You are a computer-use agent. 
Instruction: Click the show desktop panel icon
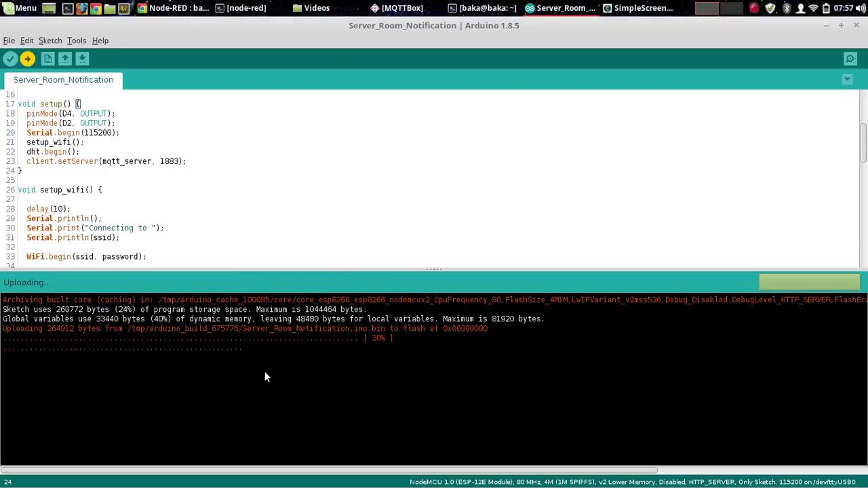(x=49, y=8)
